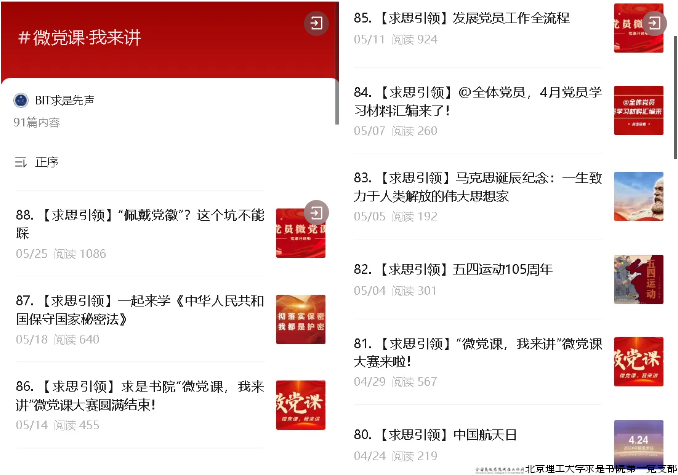
Task: Click the 05/18 阅读 640 line
Action: pos(58,340)
